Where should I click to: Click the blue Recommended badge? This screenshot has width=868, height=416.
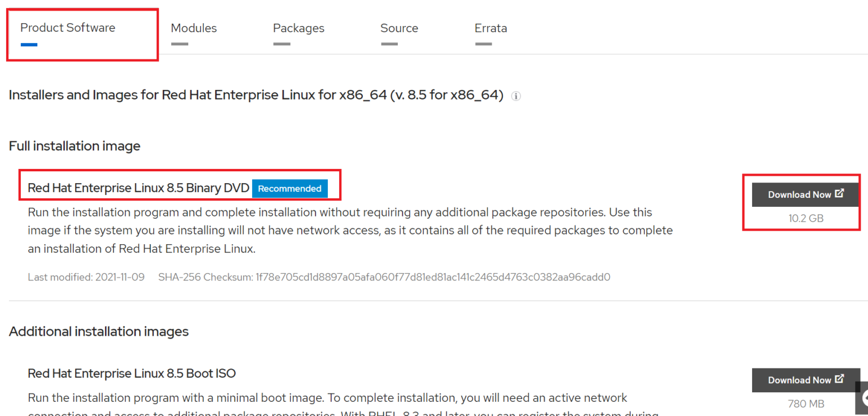pyautogui.click(x=290, y=188)
